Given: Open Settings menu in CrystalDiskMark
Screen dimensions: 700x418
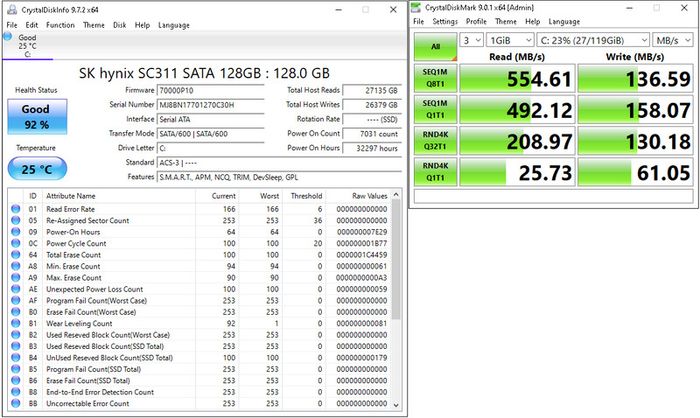Looking at the screenshot, I should (445, 21).
